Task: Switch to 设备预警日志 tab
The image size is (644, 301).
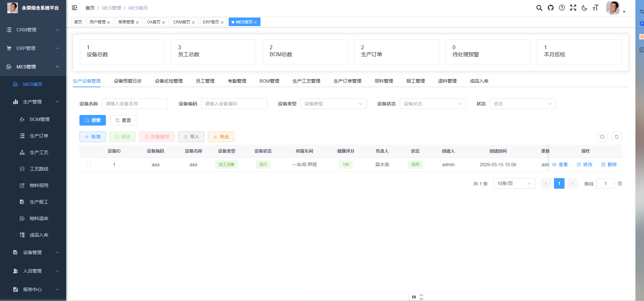Action: coord(128,81)
